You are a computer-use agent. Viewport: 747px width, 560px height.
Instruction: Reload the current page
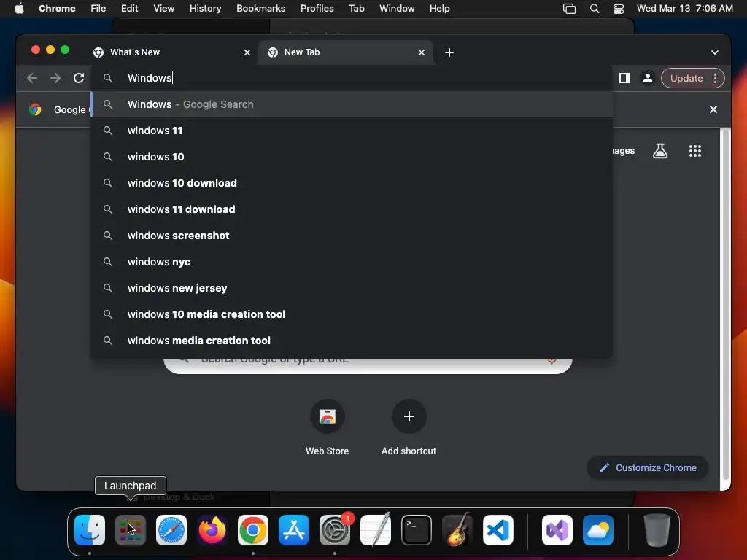coord(79,78)
